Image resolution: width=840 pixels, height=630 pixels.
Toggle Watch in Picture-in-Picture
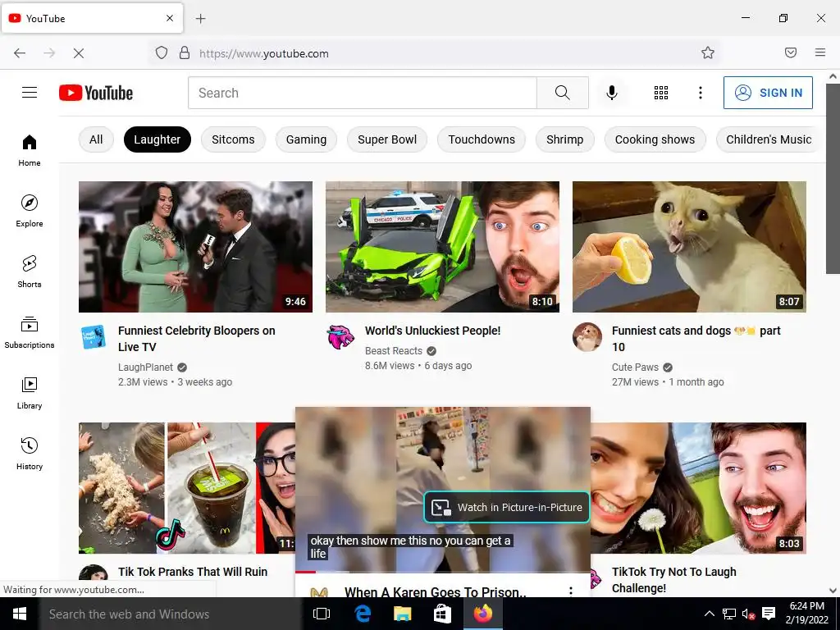point(507,507)
